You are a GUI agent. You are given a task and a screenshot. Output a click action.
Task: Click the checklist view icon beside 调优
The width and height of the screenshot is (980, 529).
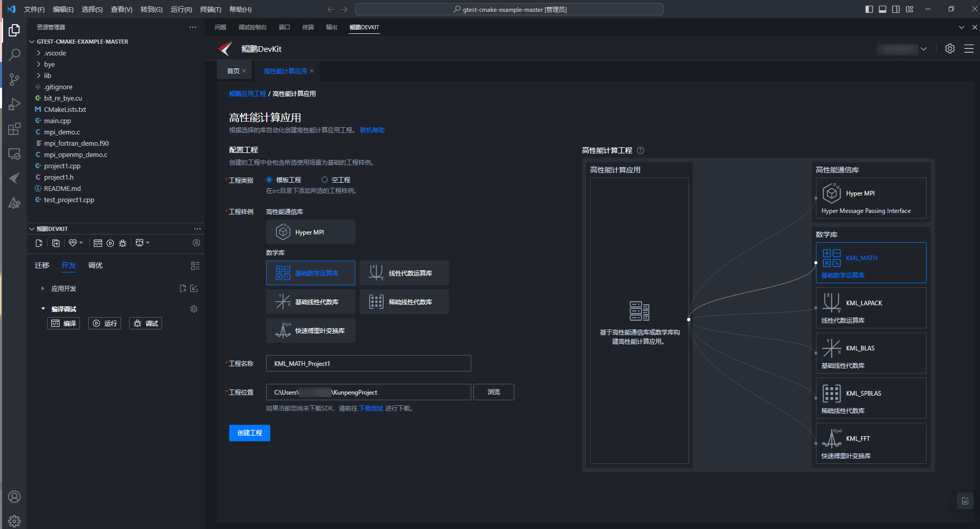[195, 266]
